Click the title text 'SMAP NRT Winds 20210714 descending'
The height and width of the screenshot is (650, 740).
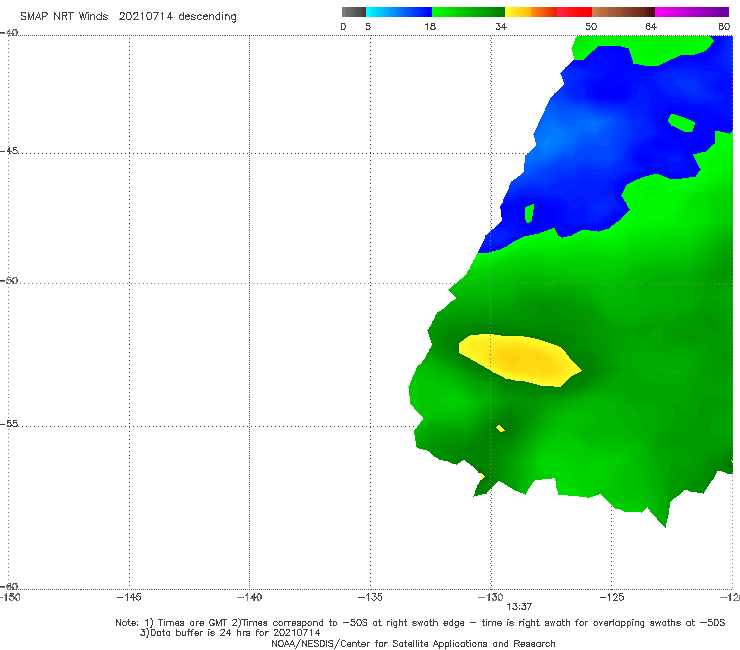[x=128, y=17]
